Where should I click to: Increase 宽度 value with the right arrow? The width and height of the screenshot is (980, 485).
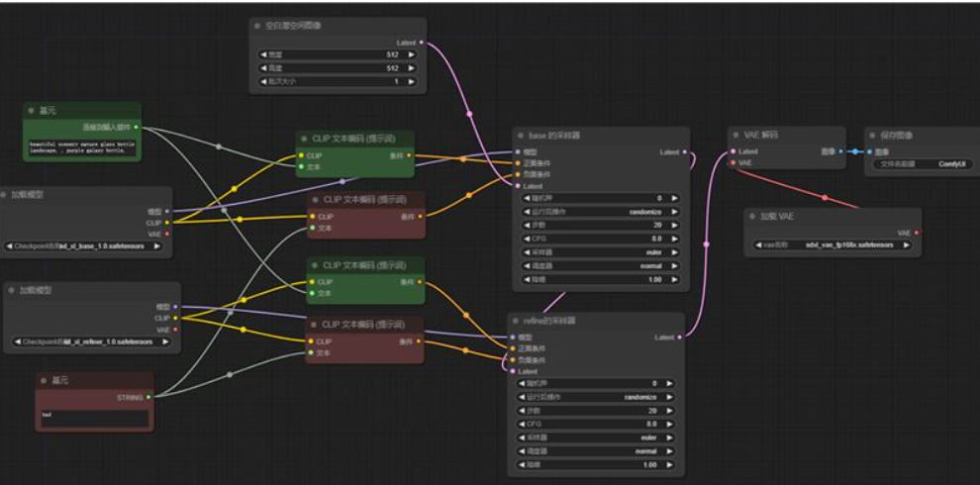pos(410,54)
